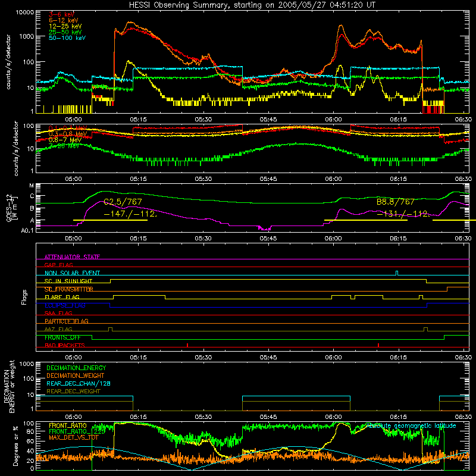The height and width of the screenshot is (476, 476).
Task: Click the A47_FLAG pulse near 05:08
Action: pos(110,329)
